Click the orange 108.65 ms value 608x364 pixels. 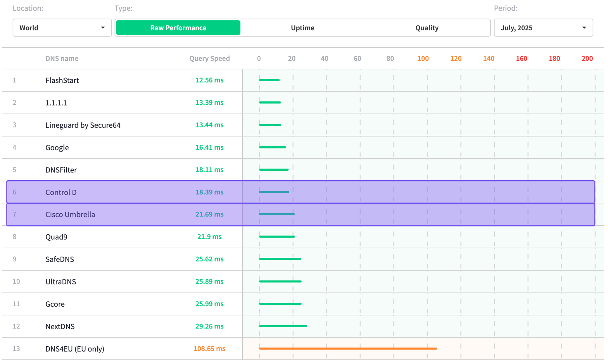pos(209,349)
